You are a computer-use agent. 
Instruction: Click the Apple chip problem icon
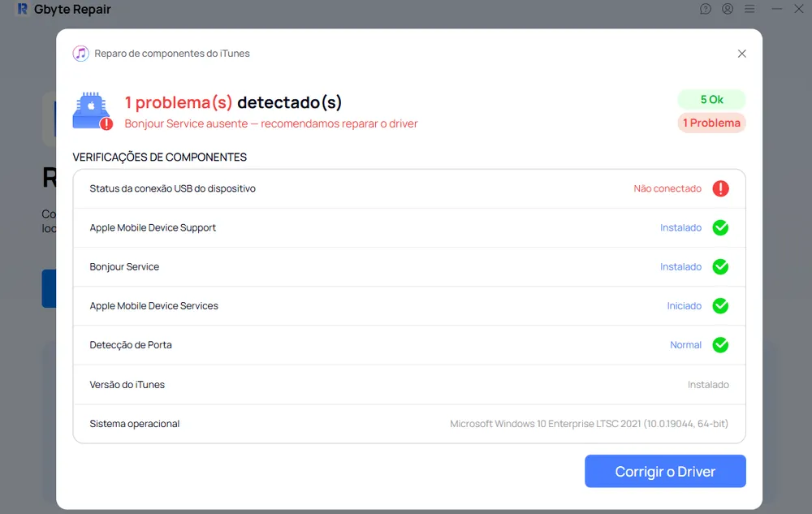click(x=93, y=110)
